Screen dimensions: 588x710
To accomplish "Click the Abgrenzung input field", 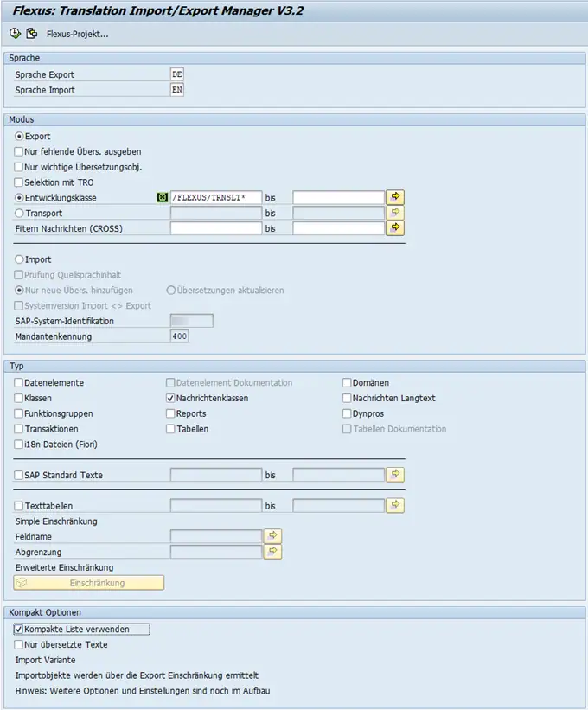I will pyautogui.click(x=216, y=552).
